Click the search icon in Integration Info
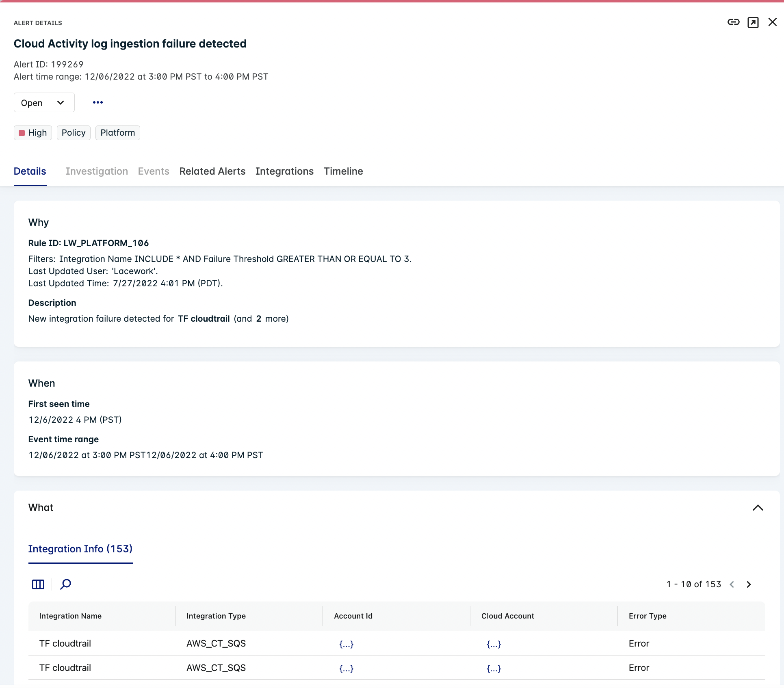 [x=65, y=585]
